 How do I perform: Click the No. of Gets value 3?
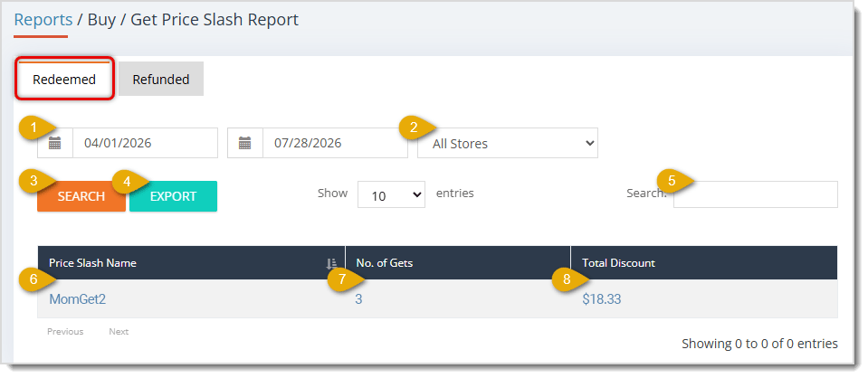tap(358, 299)
